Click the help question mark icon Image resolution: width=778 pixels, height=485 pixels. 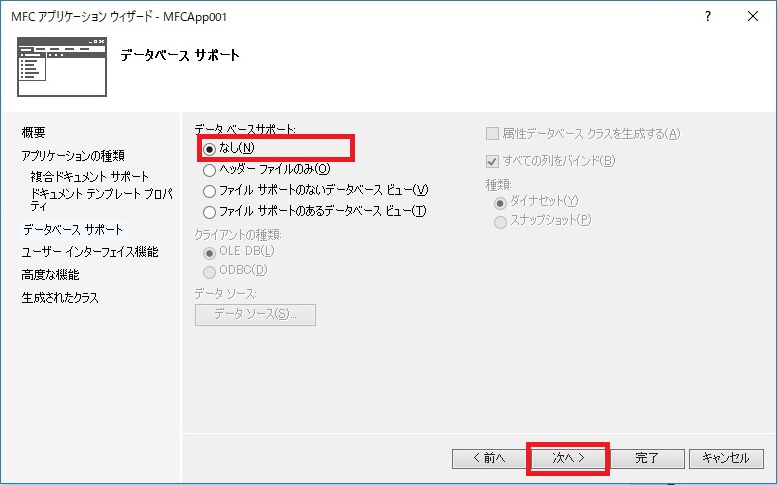[x=707, y=17]
